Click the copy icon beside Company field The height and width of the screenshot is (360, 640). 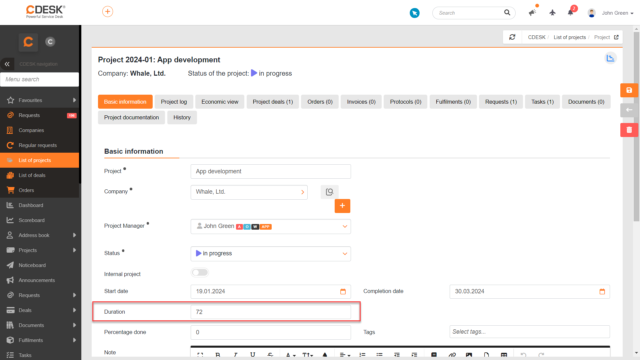click(x=329, y=192)
